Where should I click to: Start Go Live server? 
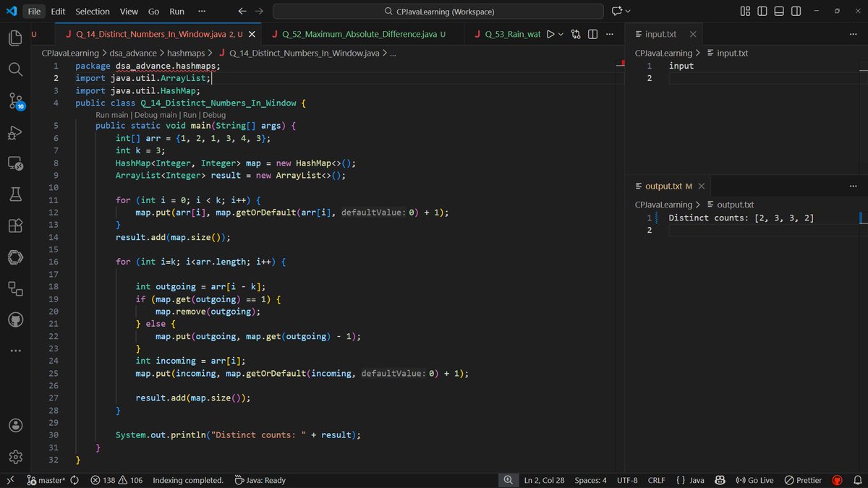tap(754, 480)
